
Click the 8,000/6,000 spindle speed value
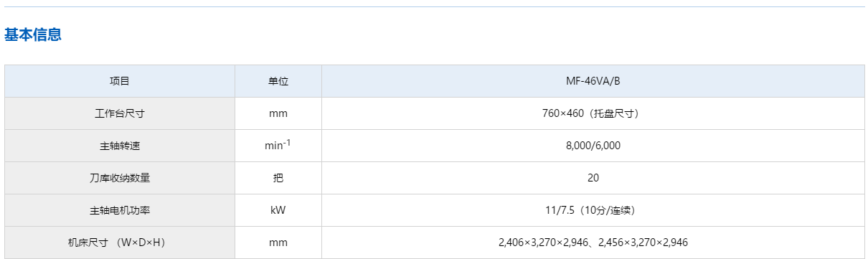(x=593, y=146)
